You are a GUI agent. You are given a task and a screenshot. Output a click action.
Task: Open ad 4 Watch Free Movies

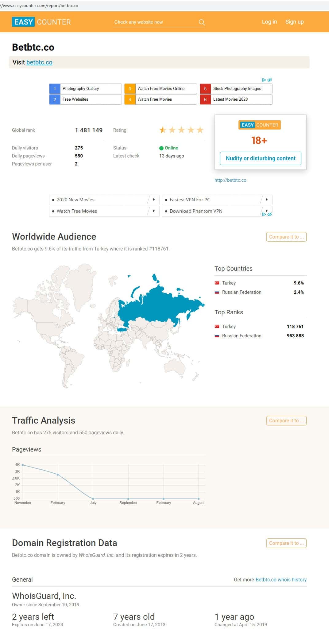[161, 99]
